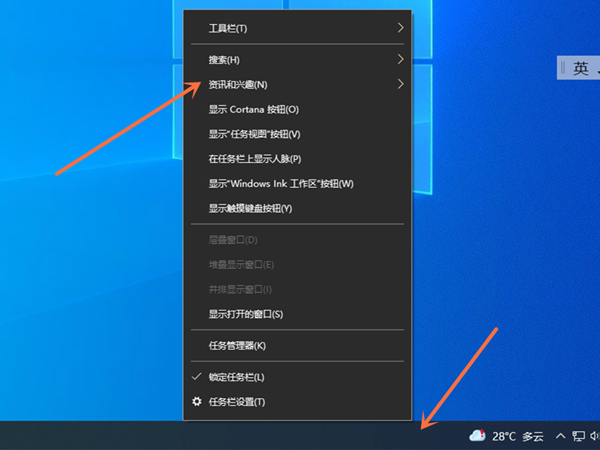Click the 28°C 多云 weather text
This screenshot has height=450, width=600.
point(517,436)
